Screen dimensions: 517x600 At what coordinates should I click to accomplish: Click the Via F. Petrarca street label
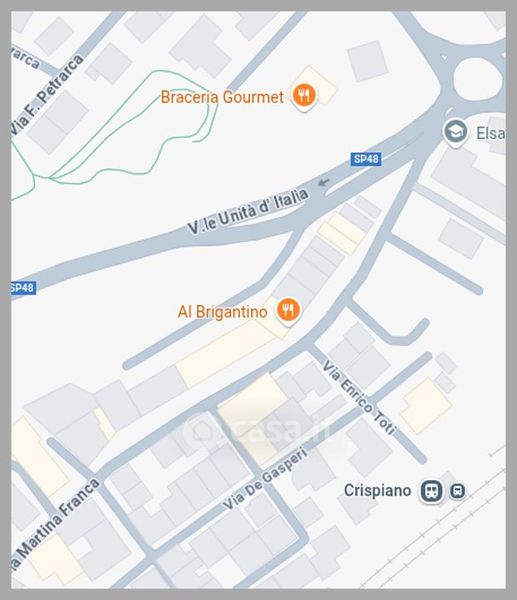[x=46, y=96]
